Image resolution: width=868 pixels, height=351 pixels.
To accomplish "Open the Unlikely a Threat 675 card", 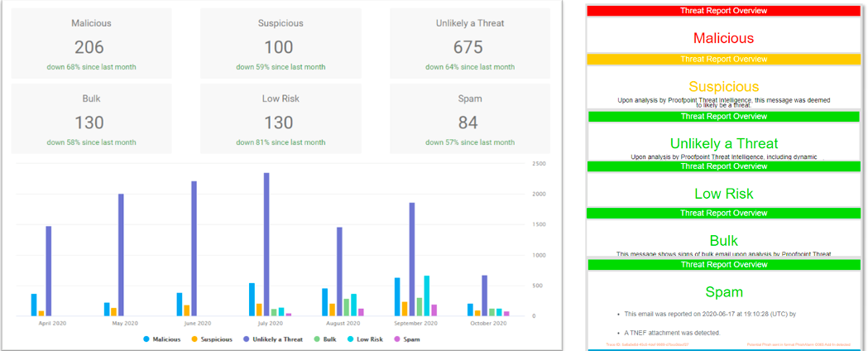I will click(469, 43).
